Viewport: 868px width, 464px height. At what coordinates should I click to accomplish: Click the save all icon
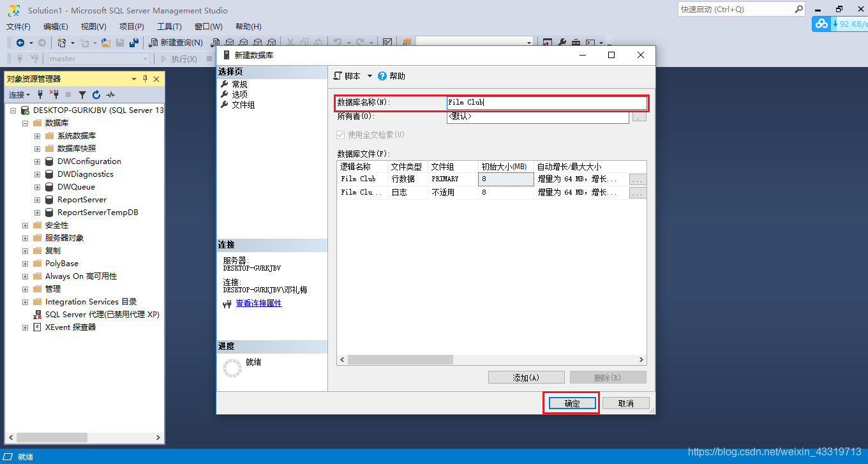(x=134, y=43)
